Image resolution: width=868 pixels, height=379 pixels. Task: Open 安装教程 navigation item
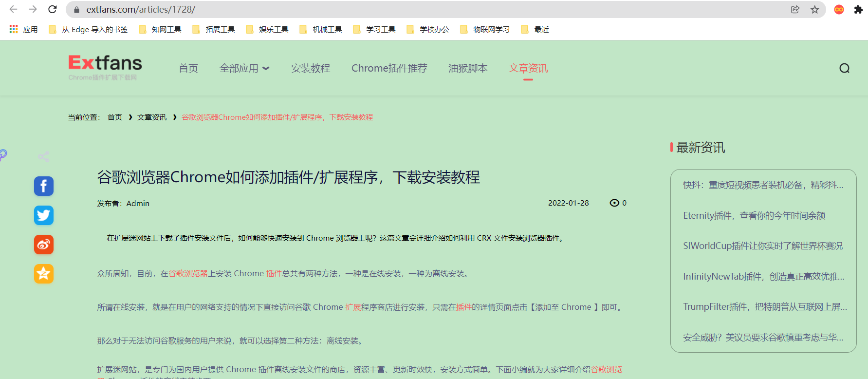click(x=311, y=68)
